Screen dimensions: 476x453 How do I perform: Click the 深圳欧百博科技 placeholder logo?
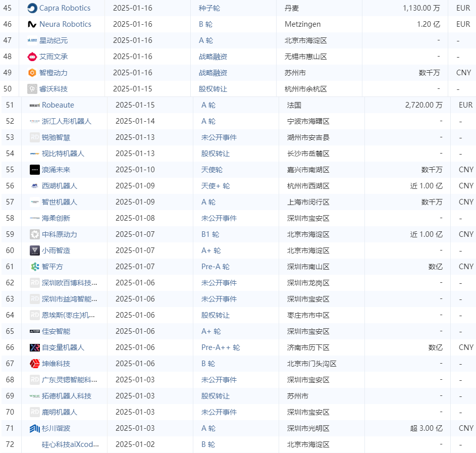click(35, 283)
